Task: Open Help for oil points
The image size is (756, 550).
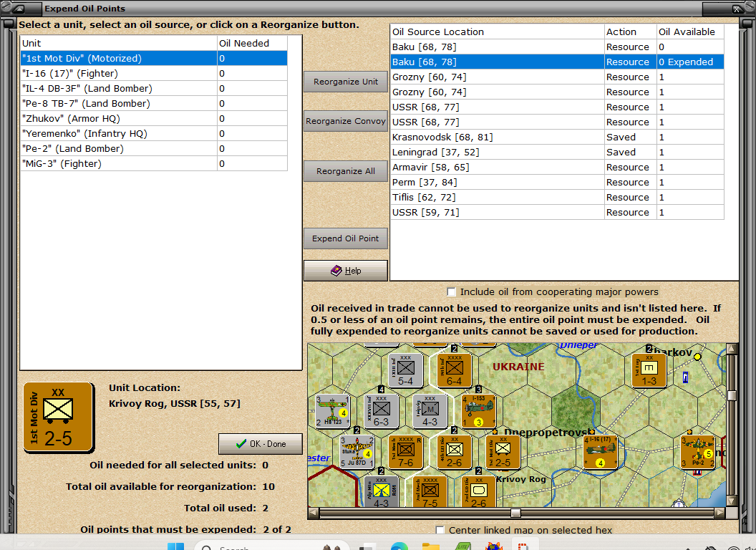Action: (x=346, y=271)
